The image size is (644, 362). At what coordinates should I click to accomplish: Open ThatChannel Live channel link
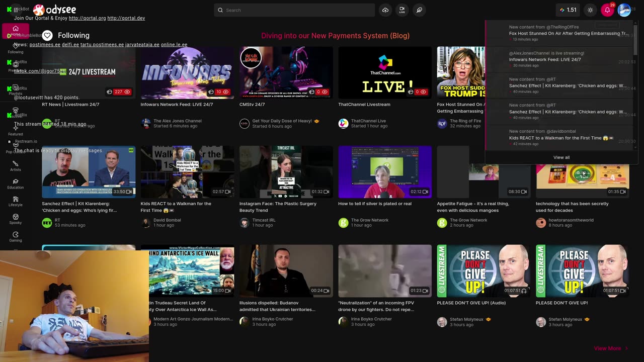click(x=368, y=121)
